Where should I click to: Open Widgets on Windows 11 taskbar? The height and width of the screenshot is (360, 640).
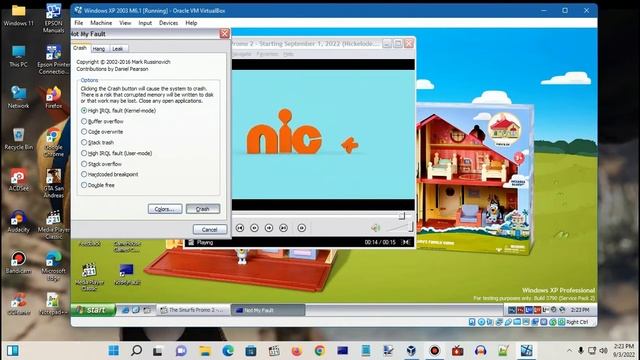13,350
